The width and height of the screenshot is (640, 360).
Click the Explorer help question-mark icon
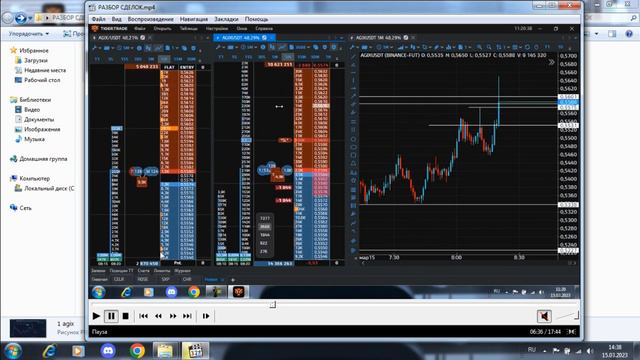click(629, 34)
